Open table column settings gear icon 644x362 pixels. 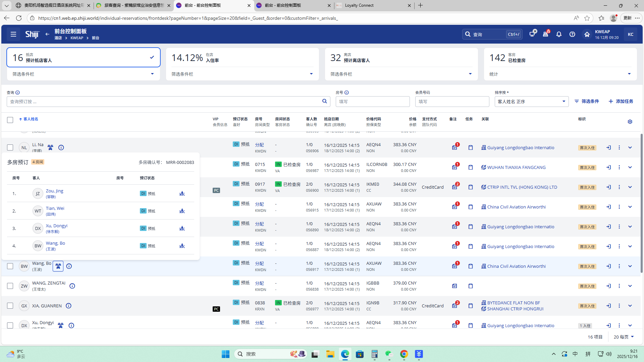point(630,122)
